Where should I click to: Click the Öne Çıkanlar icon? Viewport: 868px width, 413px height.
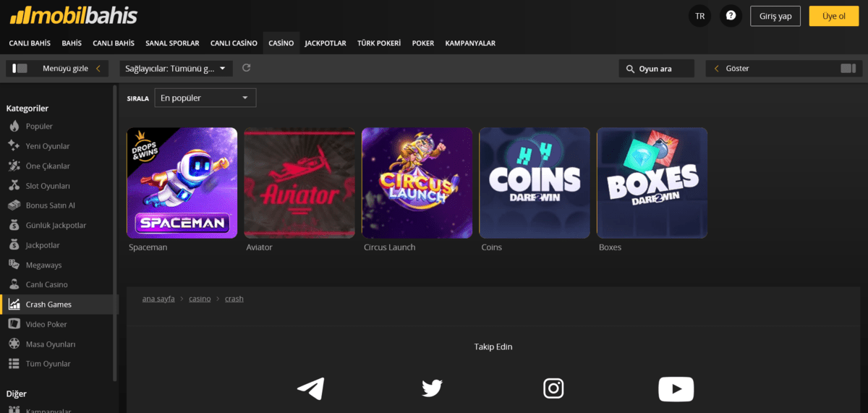[14, 166]
